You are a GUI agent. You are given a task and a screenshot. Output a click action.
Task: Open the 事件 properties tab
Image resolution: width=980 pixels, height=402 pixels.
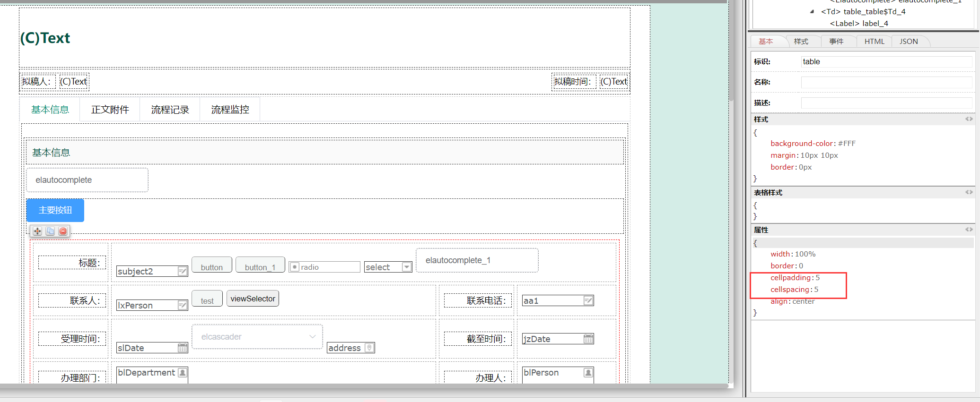click(x=837, y=41)
